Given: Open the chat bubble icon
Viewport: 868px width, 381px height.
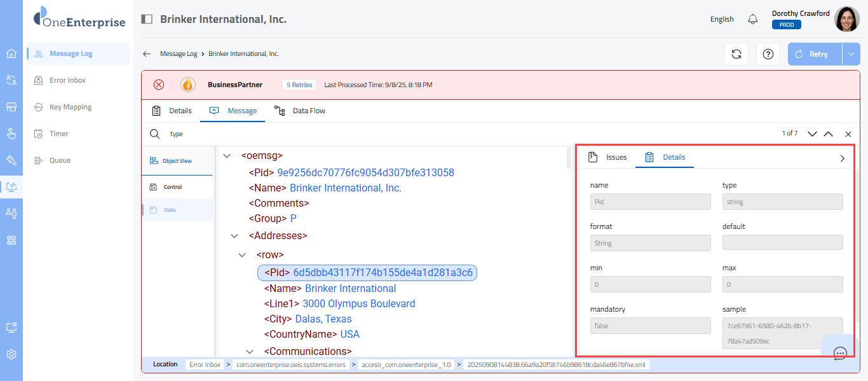Looking at the screenshot, I should click(839, 353).
